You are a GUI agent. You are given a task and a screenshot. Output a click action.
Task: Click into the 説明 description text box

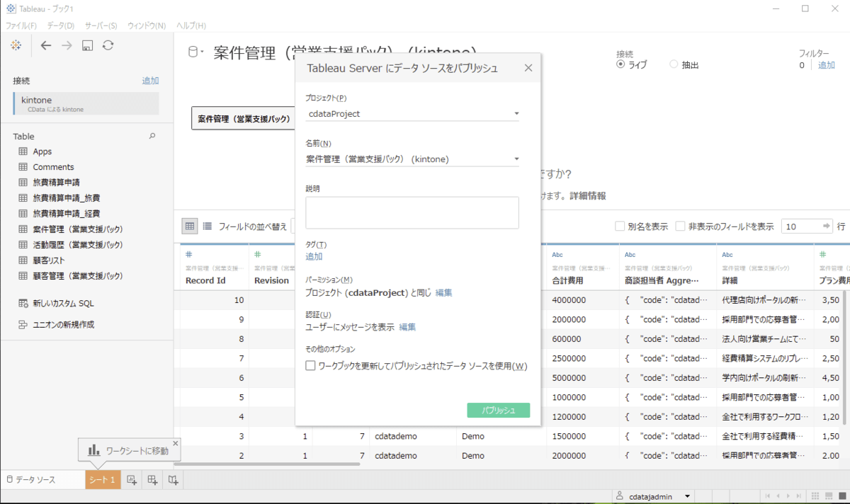[x=412, y=212]
